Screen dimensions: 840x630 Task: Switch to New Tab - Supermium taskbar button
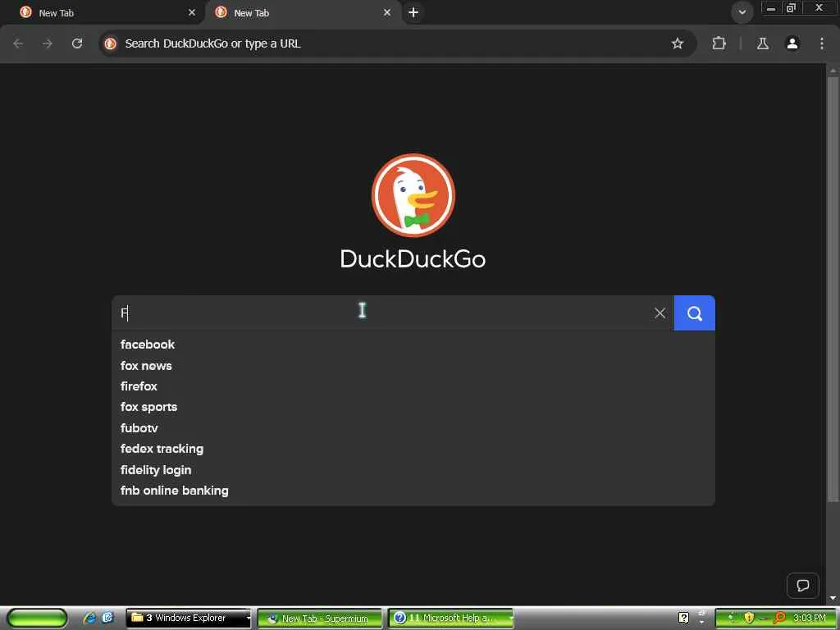point(320,619)
